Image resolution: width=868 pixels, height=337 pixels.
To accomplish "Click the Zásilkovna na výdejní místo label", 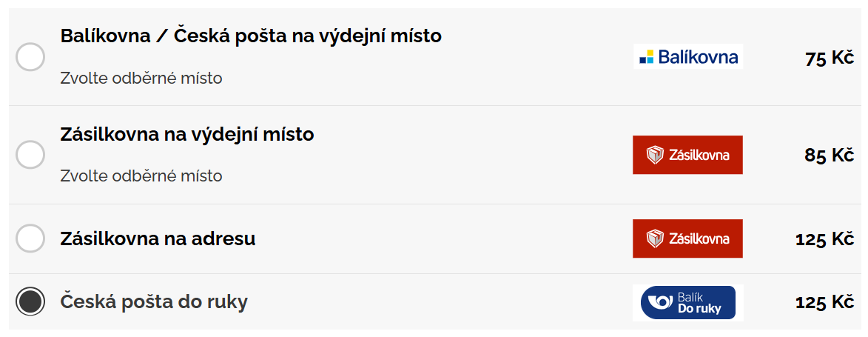I will click(x=187, y=134).
